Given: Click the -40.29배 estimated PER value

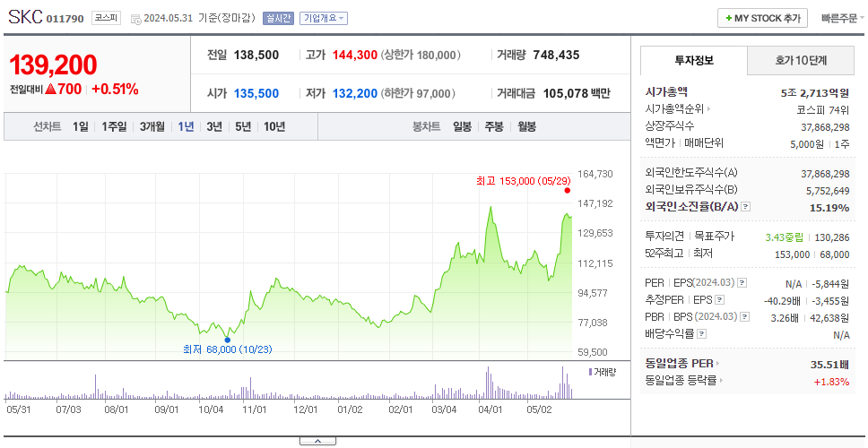Looking at the screenshot, I should (783, 301).
